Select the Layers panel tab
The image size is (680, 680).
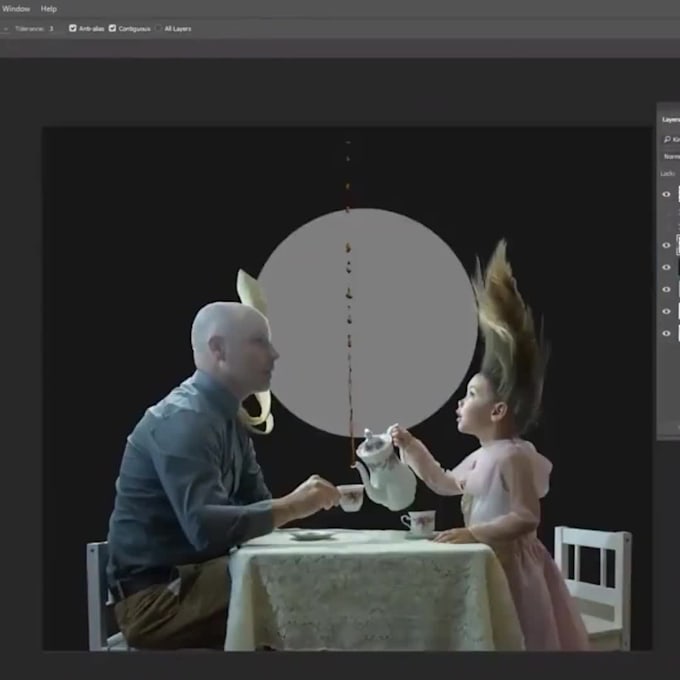[x=670, y=119]
